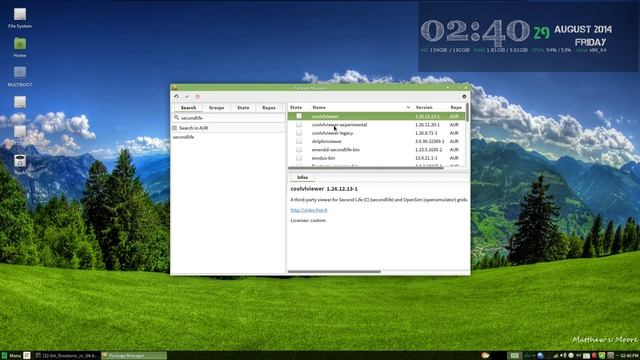Tick the coolvlviewer-experimental checkbox
The height and width of the screenshot is (360, 640).
(299, 124)
